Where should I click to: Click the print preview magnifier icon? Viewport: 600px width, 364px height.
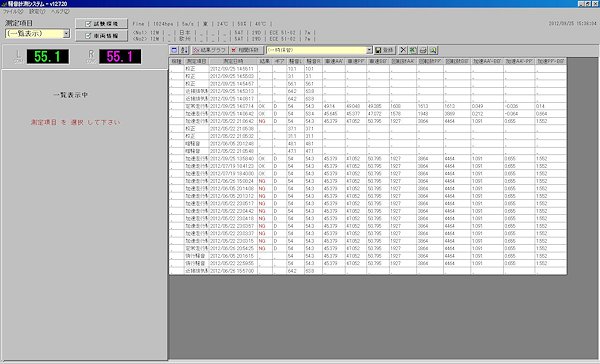(x=433, y=50)
